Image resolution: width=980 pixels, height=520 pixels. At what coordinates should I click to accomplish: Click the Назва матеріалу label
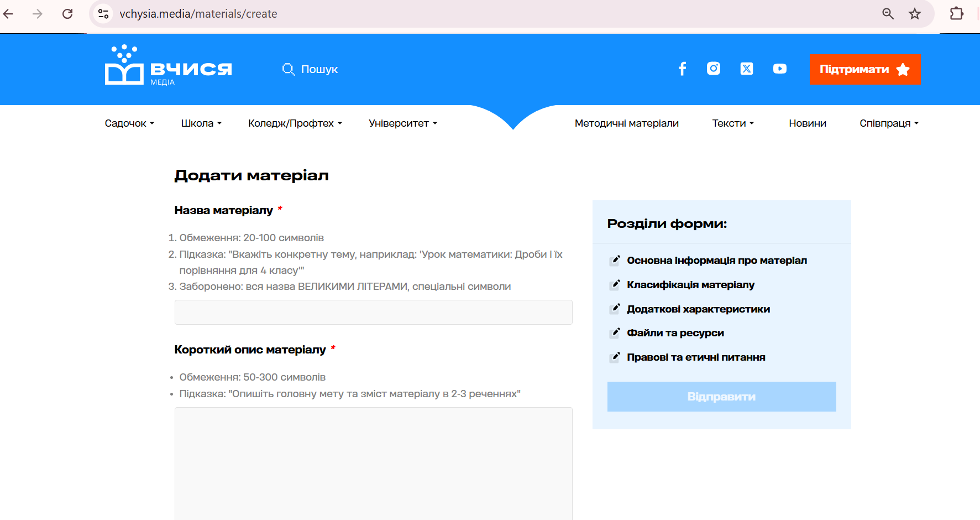[x=223, y=210]
